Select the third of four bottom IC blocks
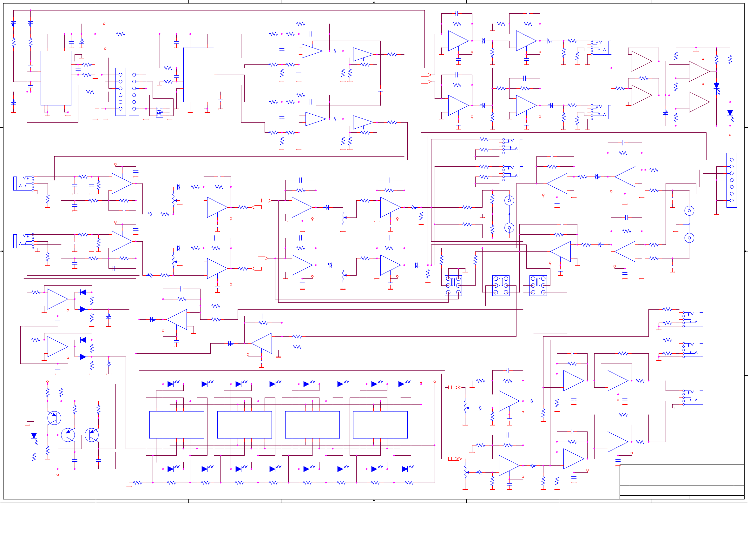This screenshot has height=535, width=756. point(312,425)
